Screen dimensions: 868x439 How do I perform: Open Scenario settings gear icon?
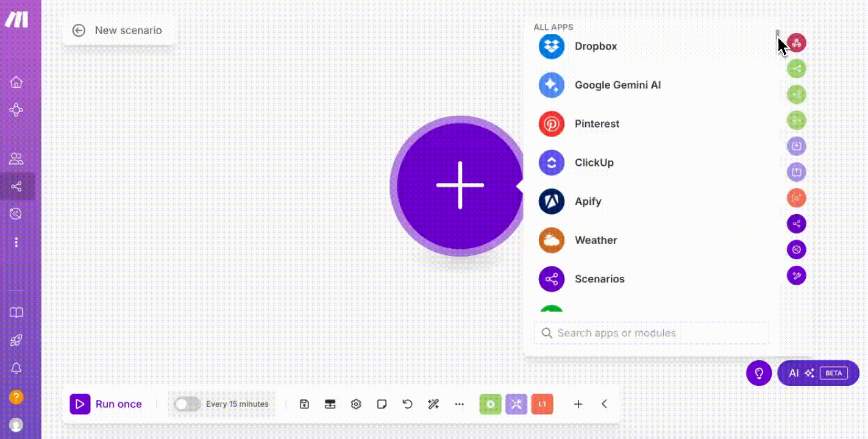pyautogui.click(x=356, y=404)
